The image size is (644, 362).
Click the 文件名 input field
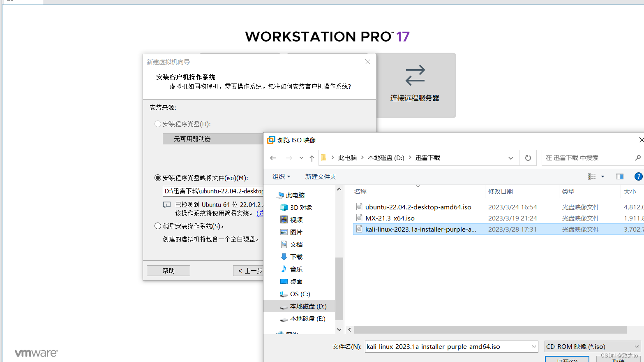coord(448,347)
